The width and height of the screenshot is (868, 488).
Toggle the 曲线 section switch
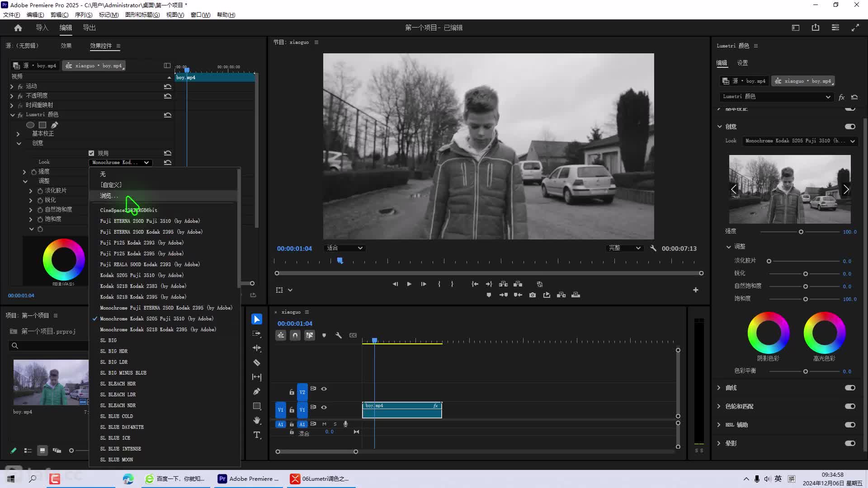850,388
